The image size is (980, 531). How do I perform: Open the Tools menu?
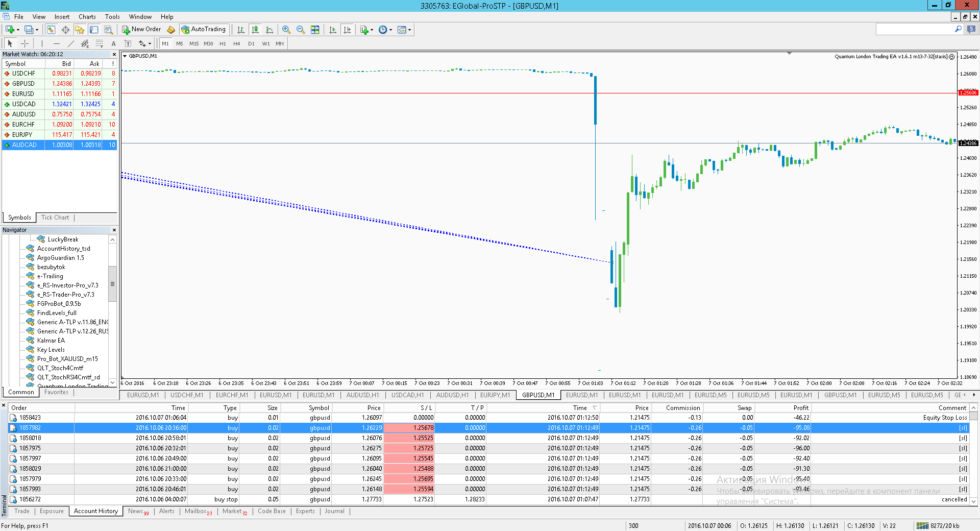tap(112, 17)
